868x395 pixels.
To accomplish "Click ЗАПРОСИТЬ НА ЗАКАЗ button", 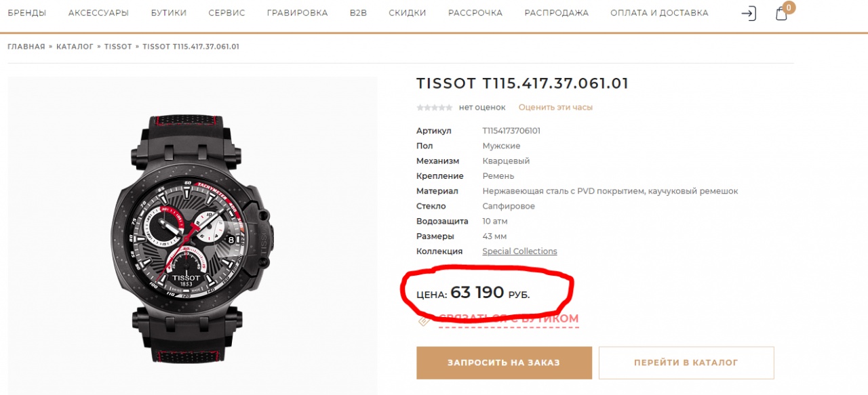I will (504, 362).
